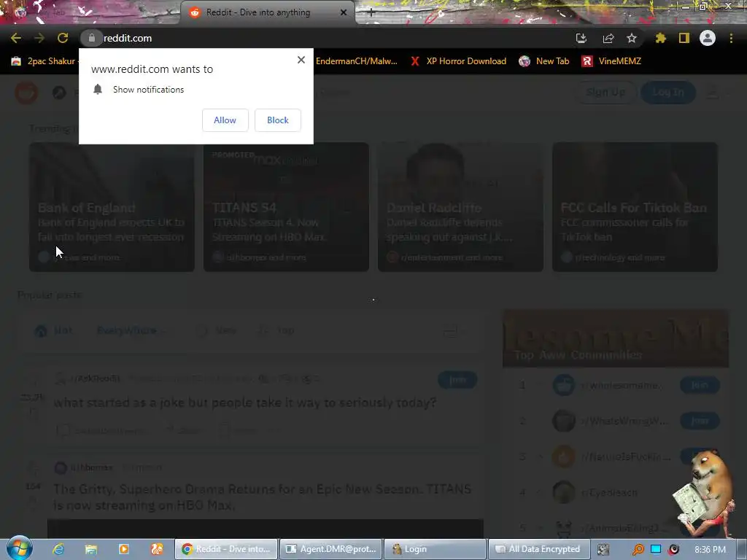Open the post view layout dropdown

click(x=454, y=330)
